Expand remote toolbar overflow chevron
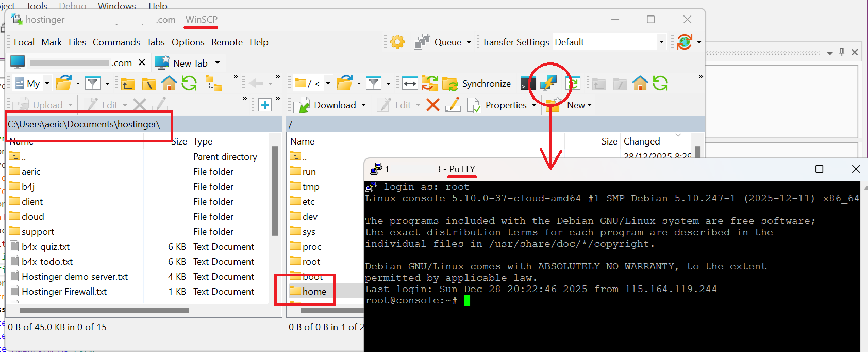This screenshot has width=868, height=352. point(700,77)
